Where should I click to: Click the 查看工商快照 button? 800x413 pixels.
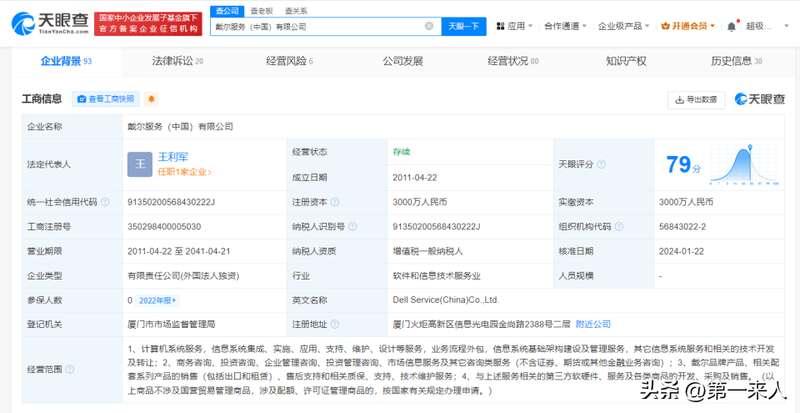coord(106,99)
